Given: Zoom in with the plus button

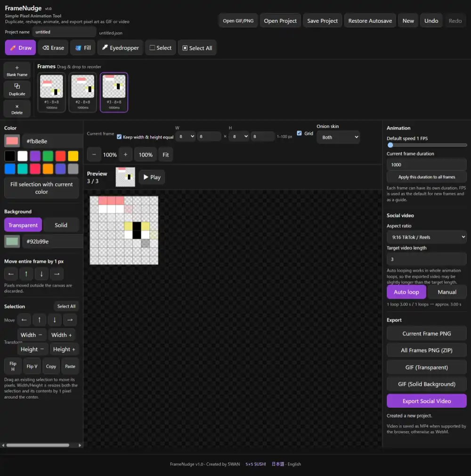Looking at the screenshot, I should pos(125,154).
